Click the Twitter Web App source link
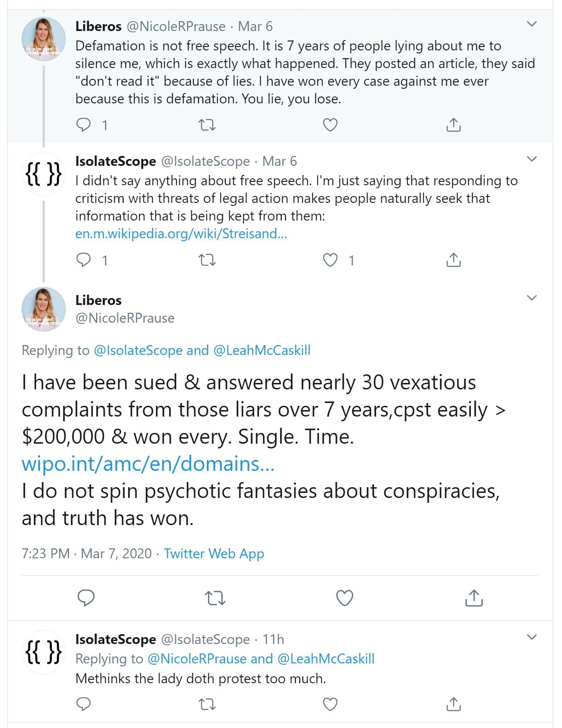Image resolution: width=562 pixels, height=728 pixels. pos(214,554)
